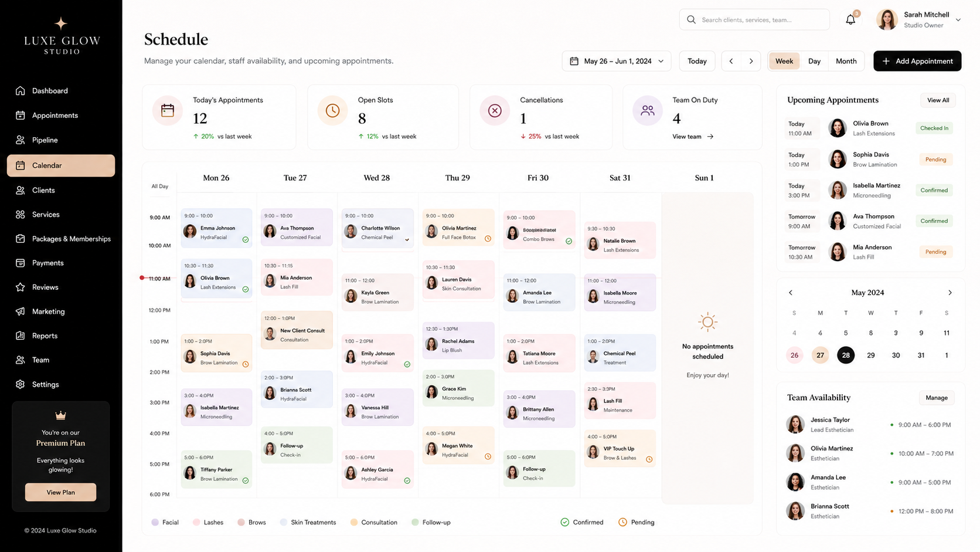Click the Open Slots clock icon
This screenshot has height=552, width=980.
click(332, 110)
